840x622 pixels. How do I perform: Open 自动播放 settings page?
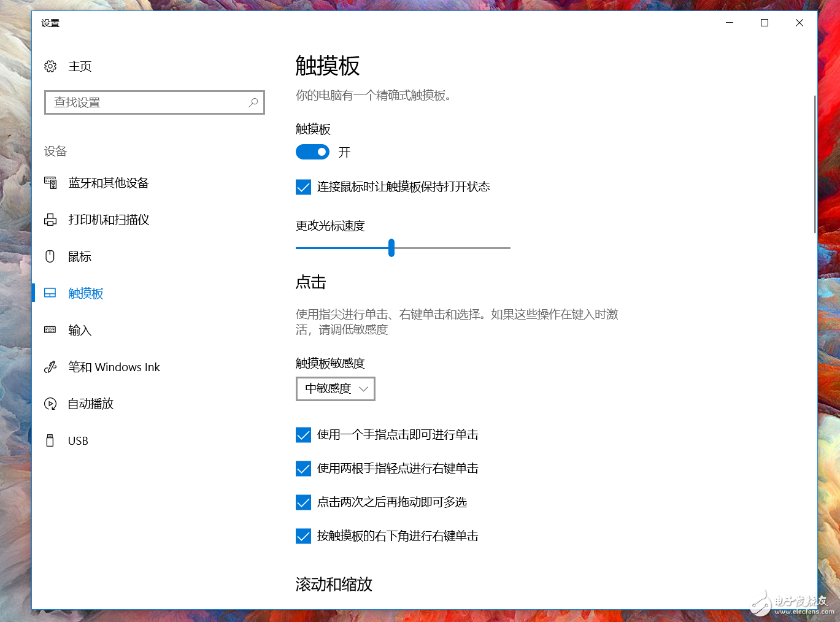[91, 404]
